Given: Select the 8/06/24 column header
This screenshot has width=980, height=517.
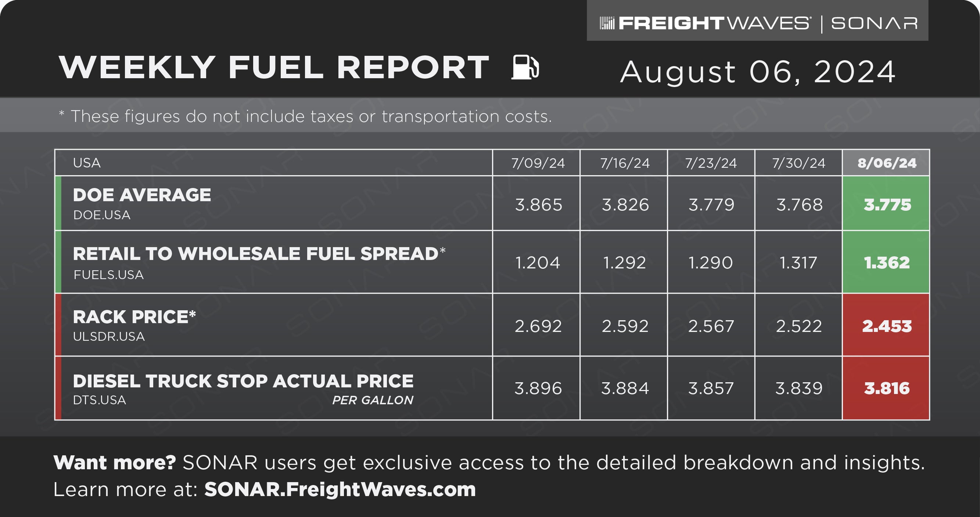Looking at the screenshot, I should pyautogui.click(x=886, y=163).
